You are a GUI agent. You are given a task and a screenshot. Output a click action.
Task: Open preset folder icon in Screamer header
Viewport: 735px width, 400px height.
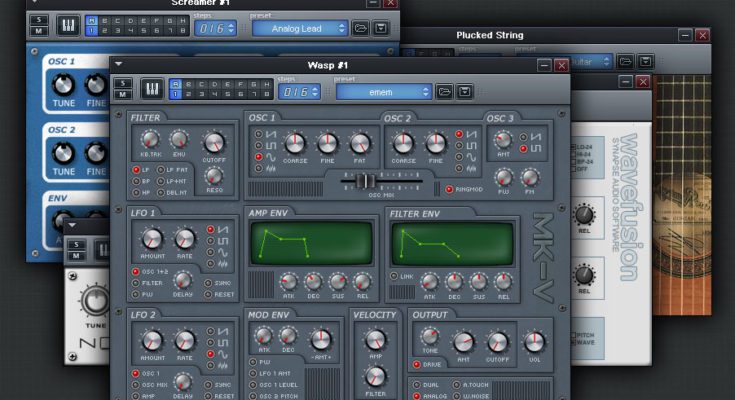(x=361, y=28)
